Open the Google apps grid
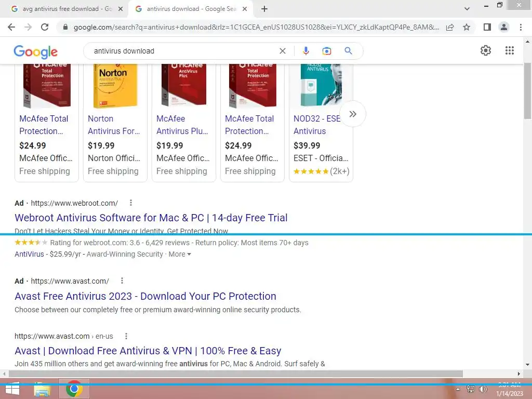Viewport: 532px width, 399px height. tap(509, 50)
